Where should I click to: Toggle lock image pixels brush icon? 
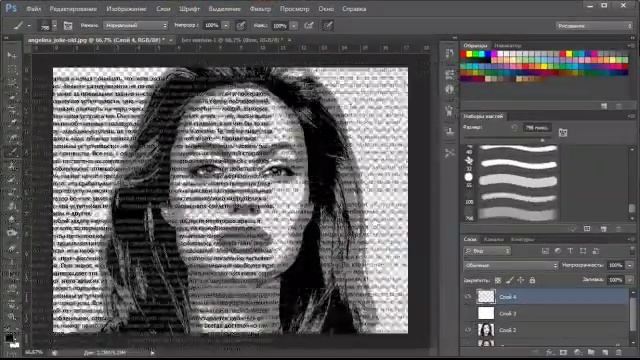pyautogui.click(x=509, y=280)
